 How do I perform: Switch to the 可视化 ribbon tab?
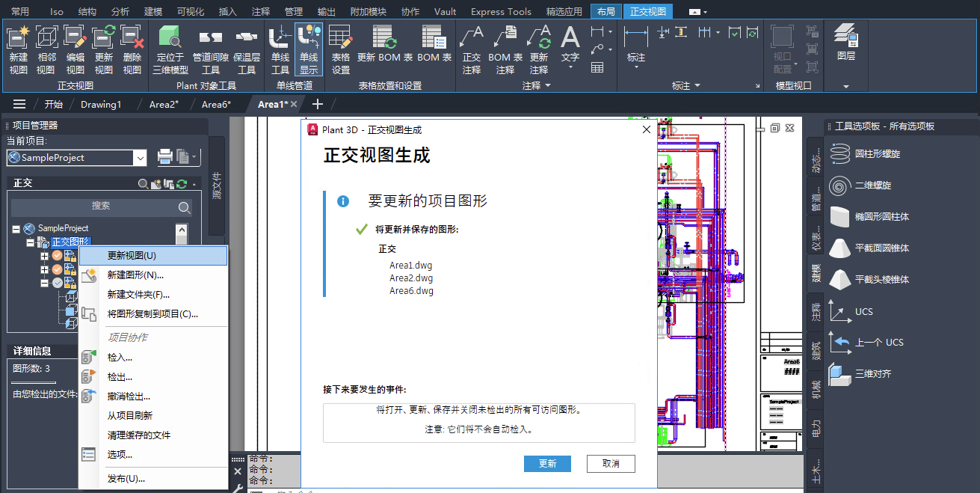[x=191, y=11]
